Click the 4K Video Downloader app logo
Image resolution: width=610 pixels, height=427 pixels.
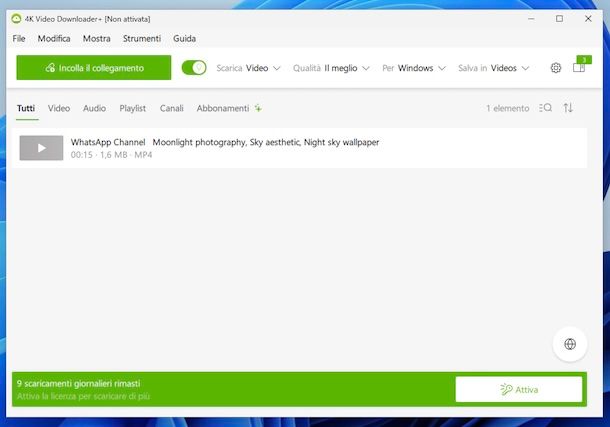16,19
